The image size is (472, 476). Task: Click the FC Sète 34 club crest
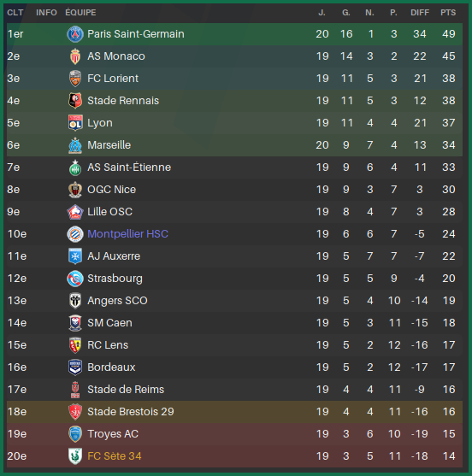tap(75, 456)
